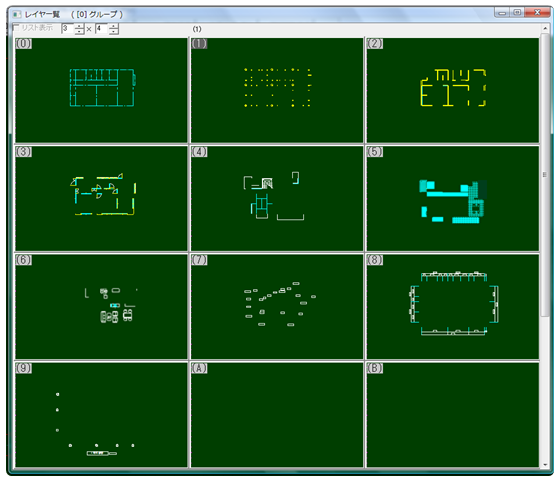Select layer (8) building outline thumbnail
The image size is (556, 479).
453,307
